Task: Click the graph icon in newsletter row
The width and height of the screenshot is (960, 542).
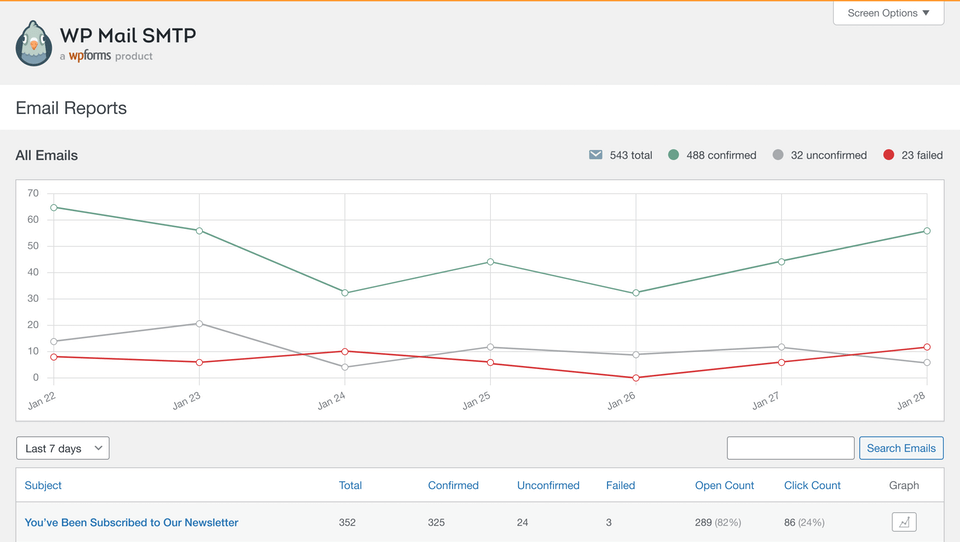Action: coord(904,522)
